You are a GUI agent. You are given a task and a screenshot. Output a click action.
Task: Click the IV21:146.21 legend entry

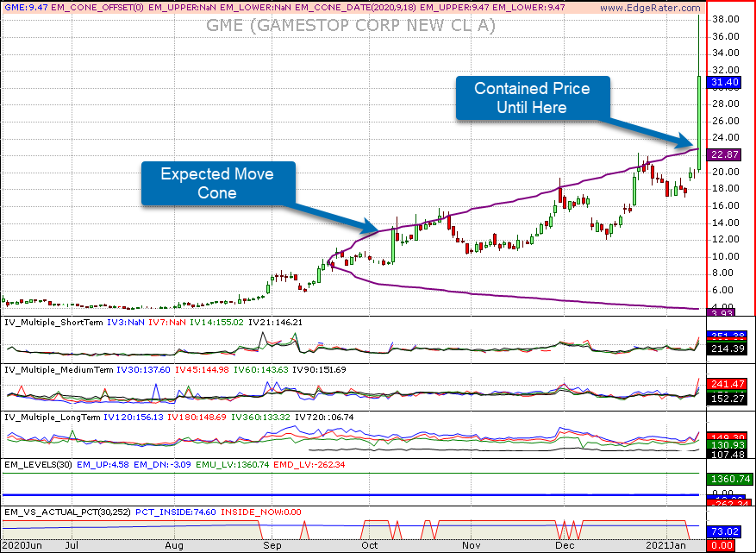pos(275,323)
